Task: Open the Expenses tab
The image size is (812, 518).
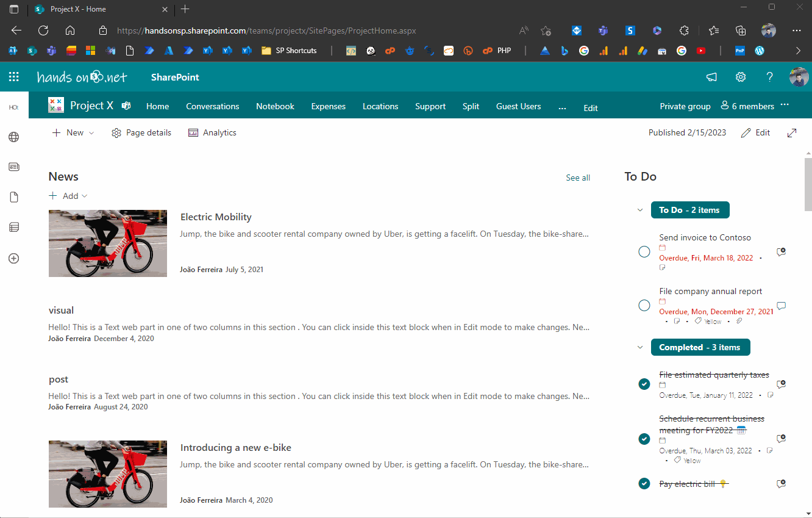Action: coord(328,106)
